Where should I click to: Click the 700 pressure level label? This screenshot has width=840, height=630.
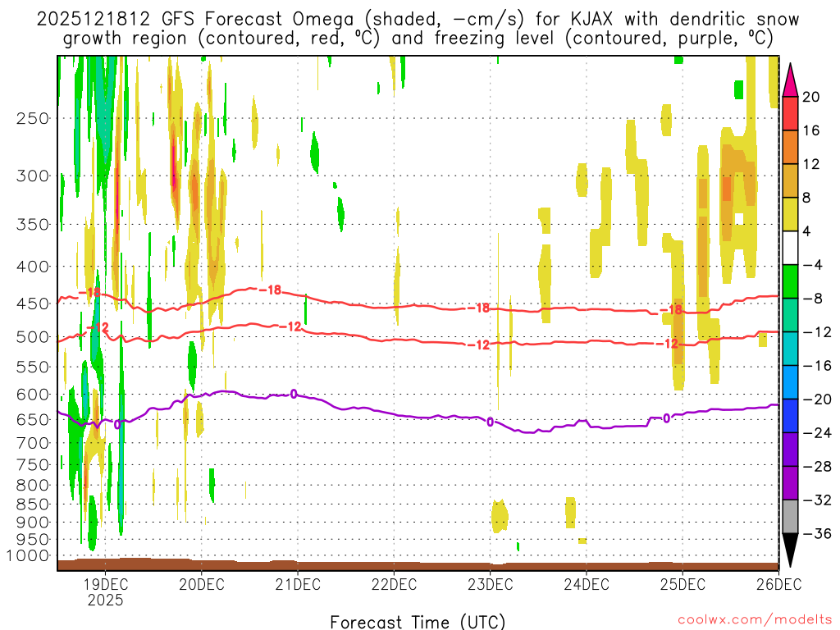(33, 443)
